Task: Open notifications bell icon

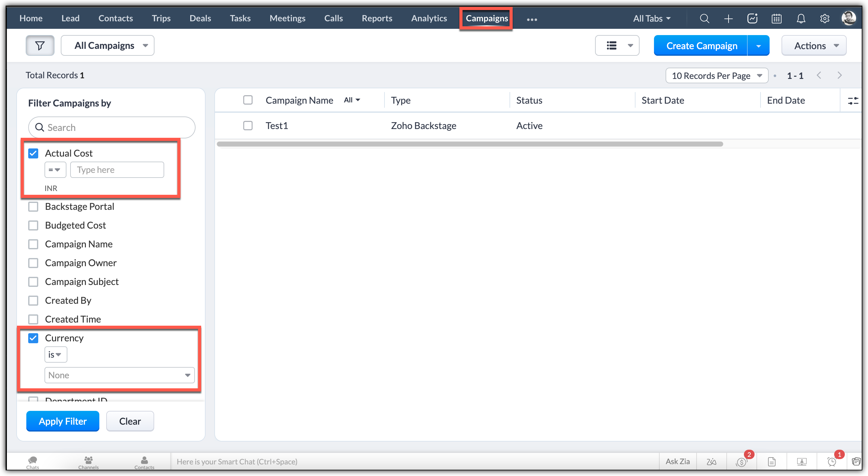Action: pyautogui.click(x=801, y=18)
